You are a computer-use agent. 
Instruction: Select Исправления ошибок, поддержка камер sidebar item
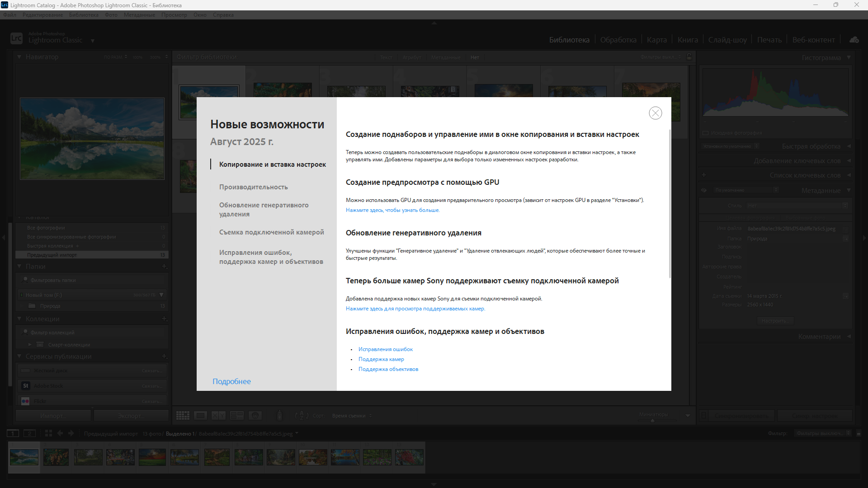(x=271, y=257)
